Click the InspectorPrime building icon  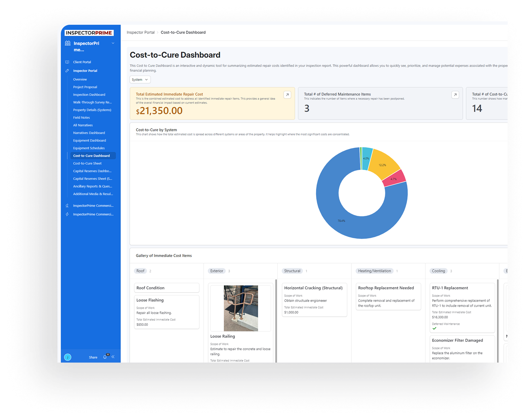tap(68, 43)
